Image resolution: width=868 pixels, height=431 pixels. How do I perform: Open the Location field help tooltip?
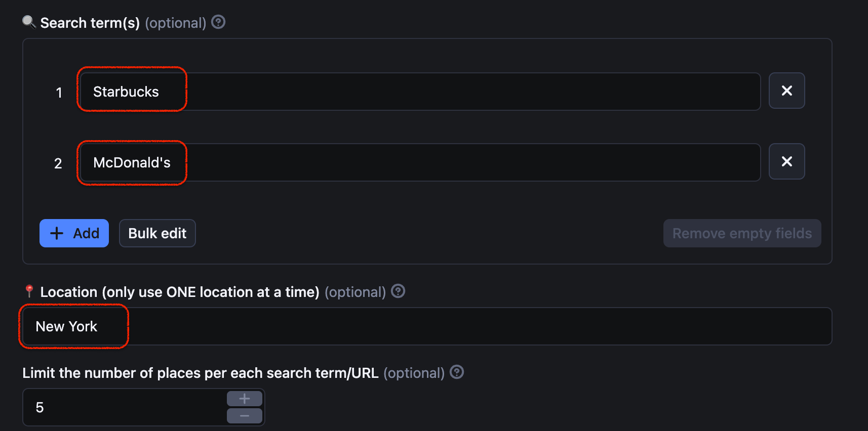[398, 291]
